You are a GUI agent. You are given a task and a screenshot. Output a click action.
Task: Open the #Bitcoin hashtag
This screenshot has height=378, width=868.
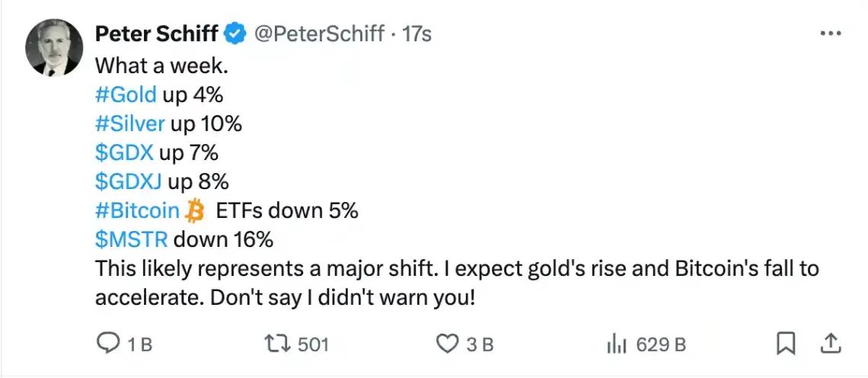click(x=137, y=210)
